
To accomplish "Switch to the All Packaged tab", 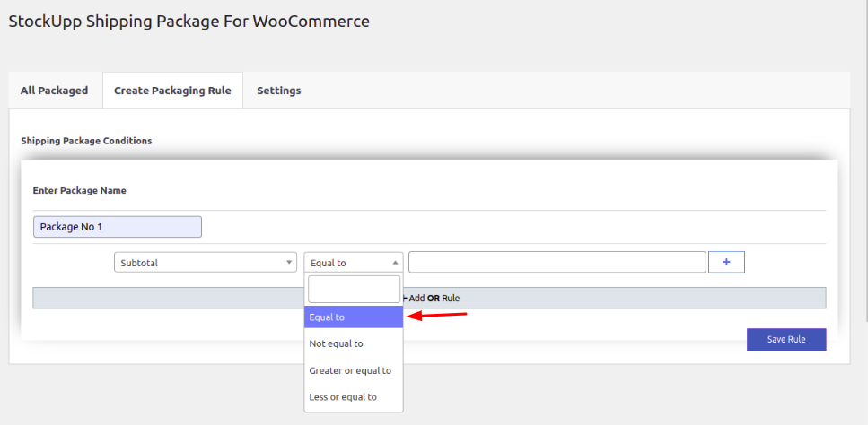I will [54, 90].
